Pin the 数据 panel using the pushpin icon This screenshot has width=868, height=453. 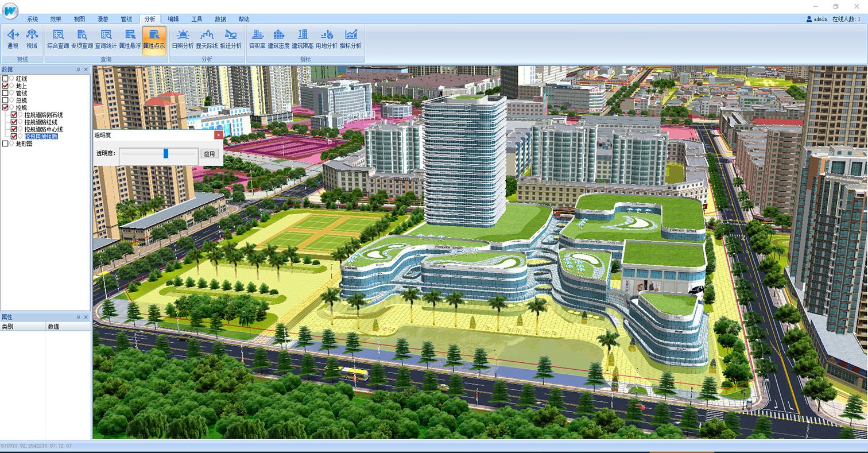point(79,69)
